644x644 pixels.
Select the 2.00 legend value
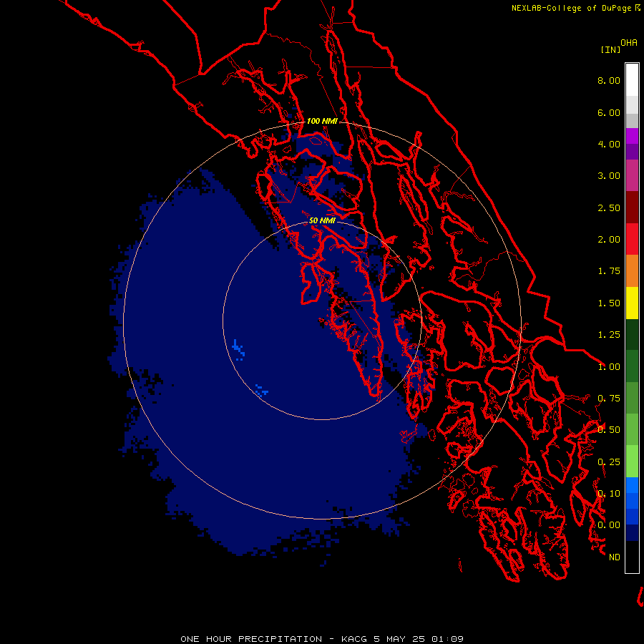pyautogui.click(x=609, y=240)
